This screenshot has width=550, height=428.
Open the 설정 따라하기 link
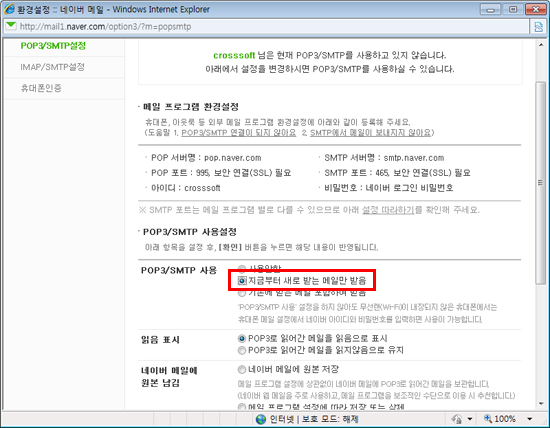388,210
